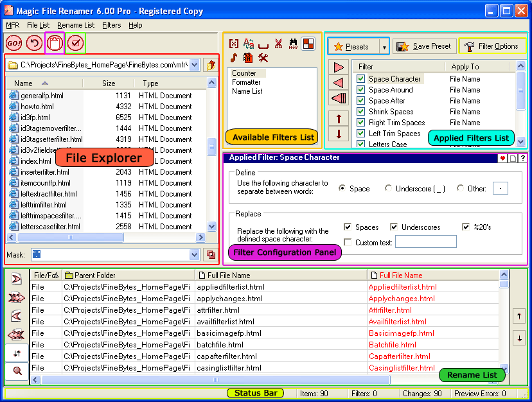Click the red GO! rename button

coord(14,43)
